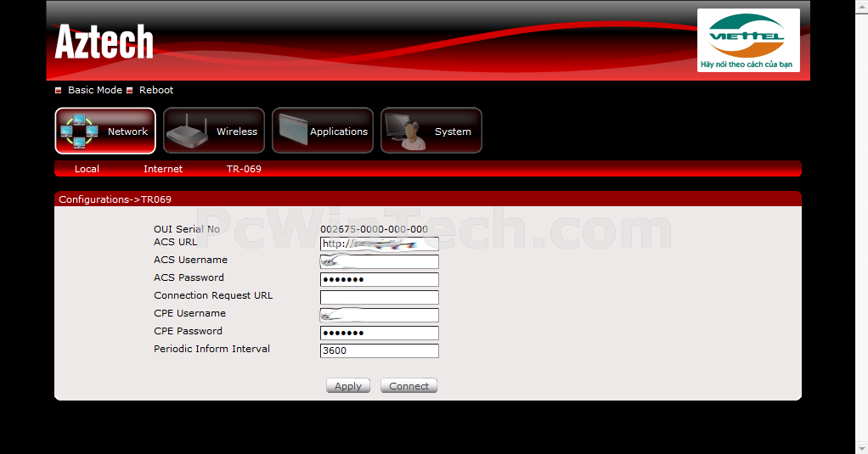Open the Network section
Image resolution: width=868 pixels, height=454 pixels.
105,131
